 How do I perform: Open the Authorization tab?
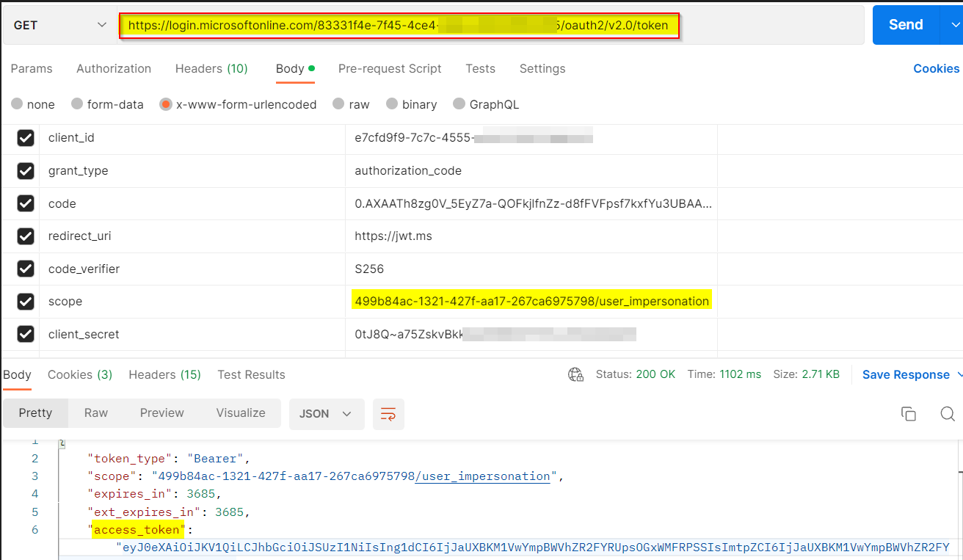[x=114, y=69]
